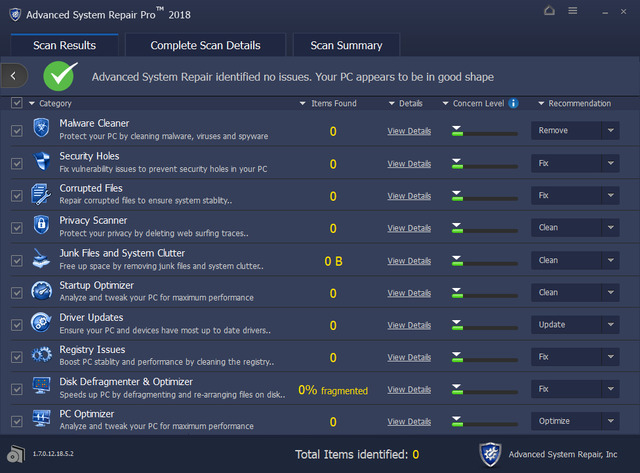Viewport: 640px width, 473px height.
Task: Open View Details for Security Holes
Action: coord(409,163)
